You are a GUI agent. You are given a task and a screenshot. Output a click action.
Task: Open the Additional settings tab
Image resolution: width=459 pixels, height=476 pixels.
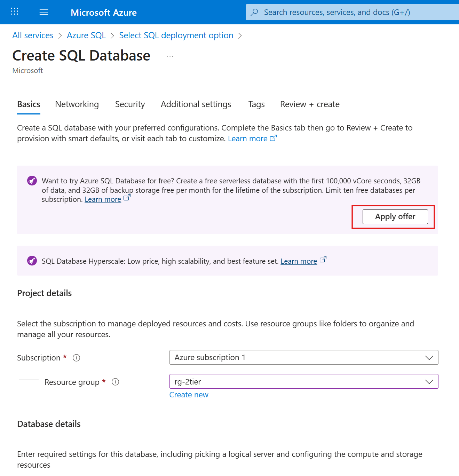click(196, 104)
